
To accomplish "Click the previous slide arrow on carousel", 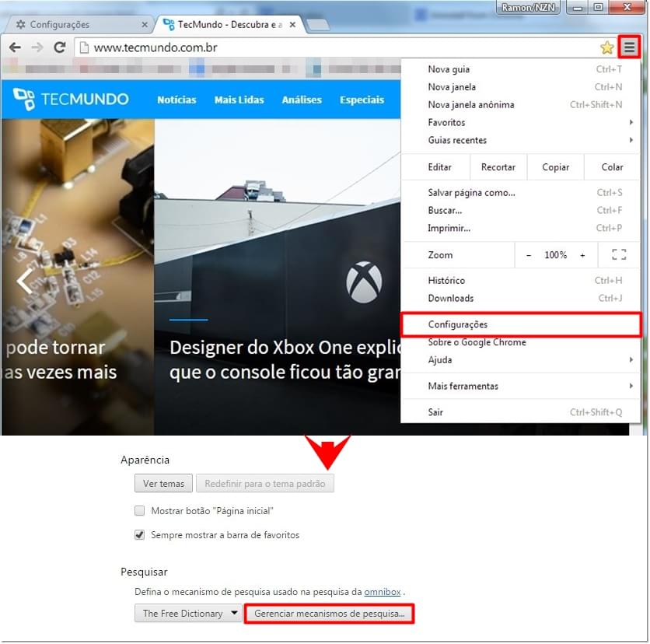I will click(25, 281).
